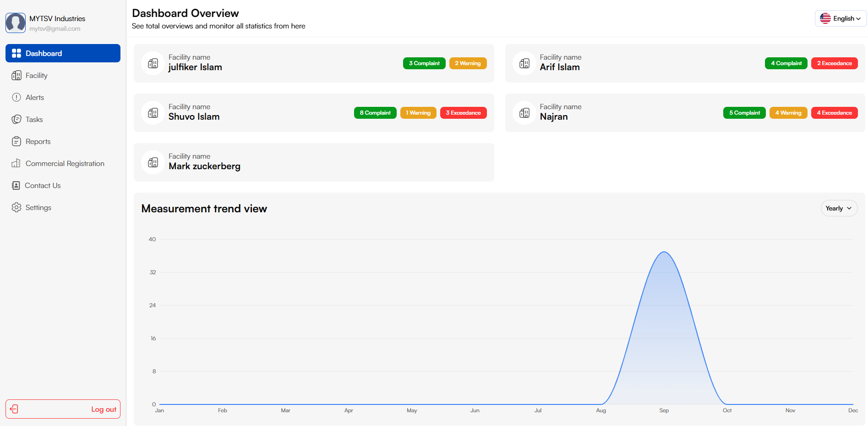This screenshot has width=868, height=426.
Task: Click the Reports clipboard icon
Action: click(x=16, y=141)
